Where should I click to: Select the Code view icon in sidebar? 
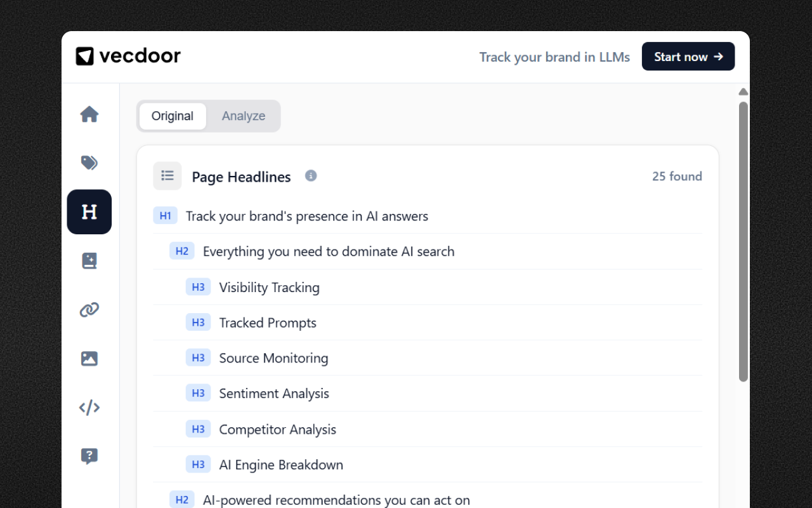[x=89, y=407]
